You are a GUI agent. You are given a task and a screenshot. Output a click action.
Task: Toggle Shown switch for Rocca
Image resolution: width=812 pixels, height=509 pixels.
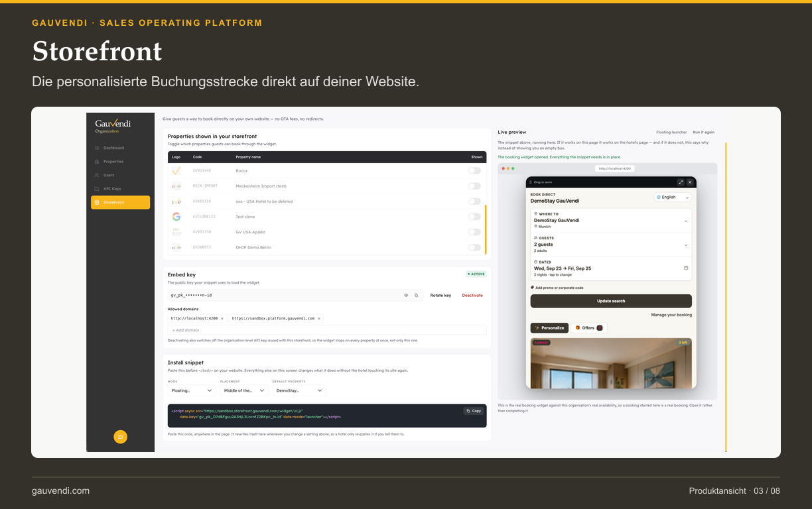coord(474,171)
